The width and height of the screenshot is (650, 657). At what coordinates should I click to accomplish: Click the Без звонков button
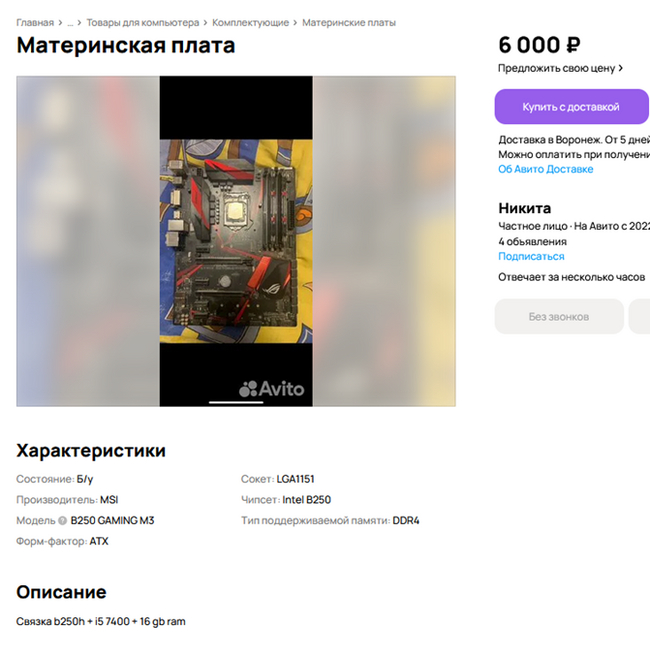click(x=559, y=317)
